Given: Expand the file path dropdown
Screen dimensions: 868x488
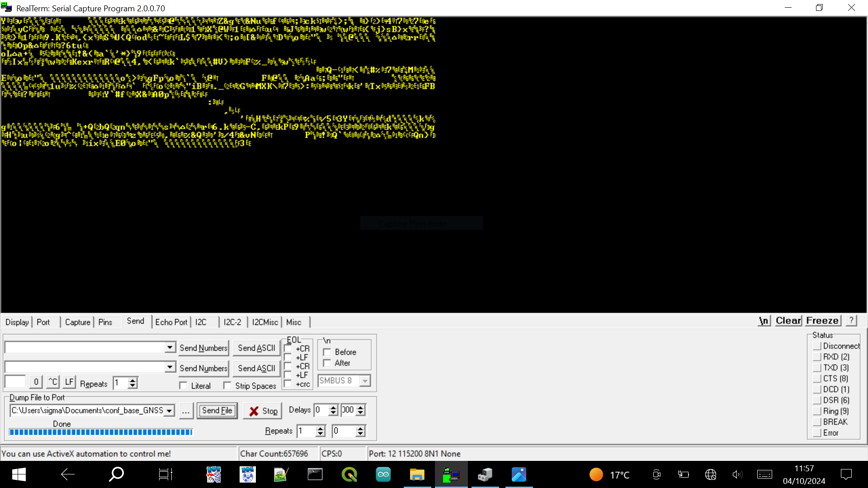Looking at the screenshot, I should click(169, 411).
